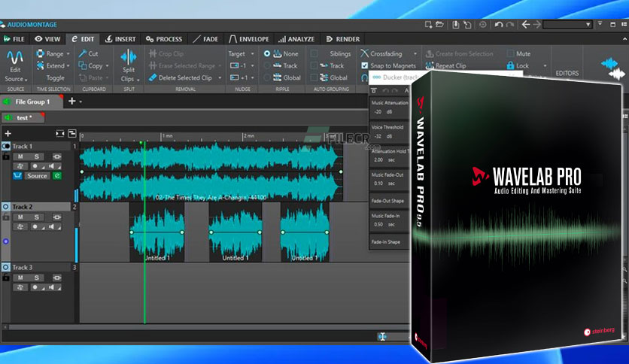Switch to the File Group 1 tab

pyautogui.click(x=32, y=102)
